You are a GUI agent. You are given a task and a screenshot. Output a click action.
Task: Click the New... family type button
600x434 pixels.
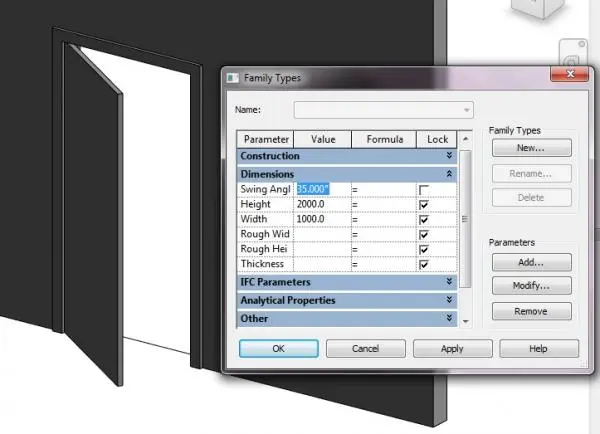(x=532, y=148)
